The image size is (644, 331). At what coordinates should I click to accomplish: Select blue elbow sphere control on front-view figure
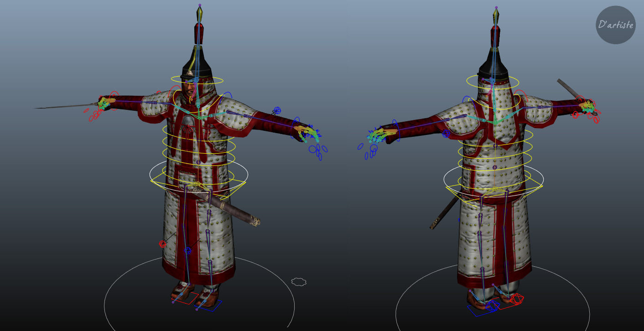[277, 111]
